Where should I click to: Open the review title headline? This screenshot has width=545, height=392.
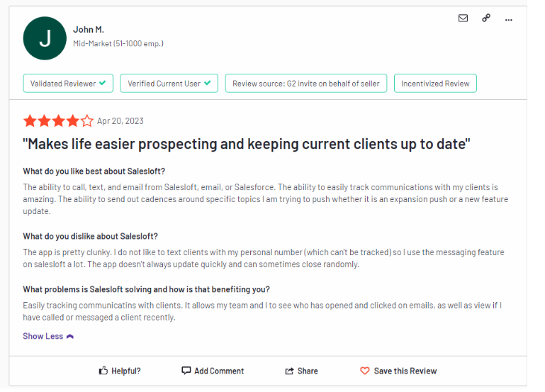[247, 144]
